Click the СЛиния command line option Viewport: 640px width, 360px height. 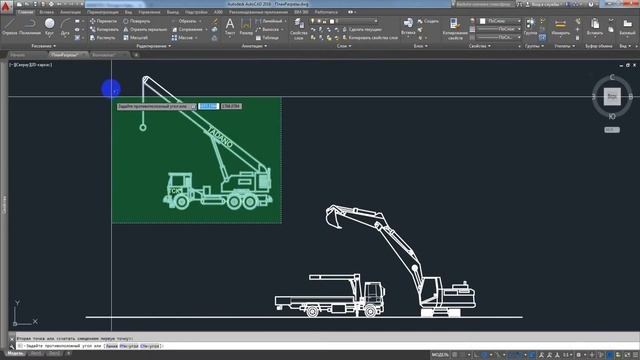click(149, 346)
